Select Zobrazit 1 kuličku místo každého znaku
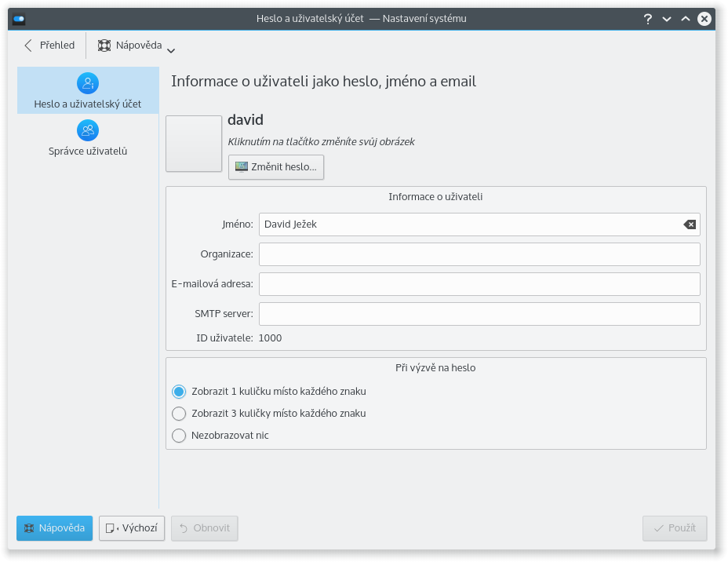 click(179, 392)
